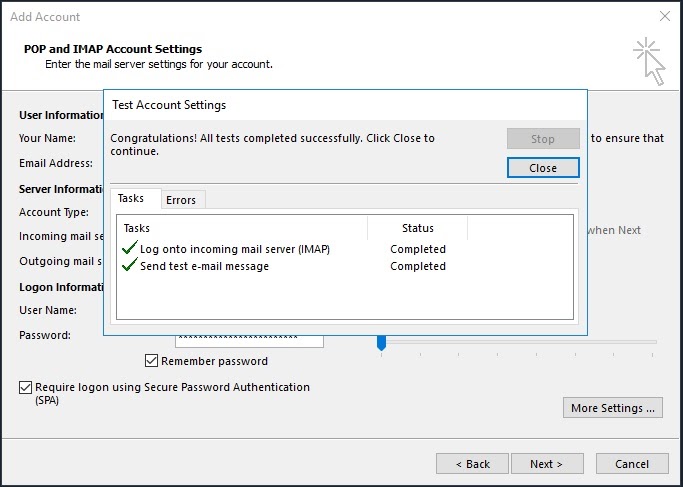
Task: Uncheck Require logon using Secure Password Authentication
Action: coord(25,387)
